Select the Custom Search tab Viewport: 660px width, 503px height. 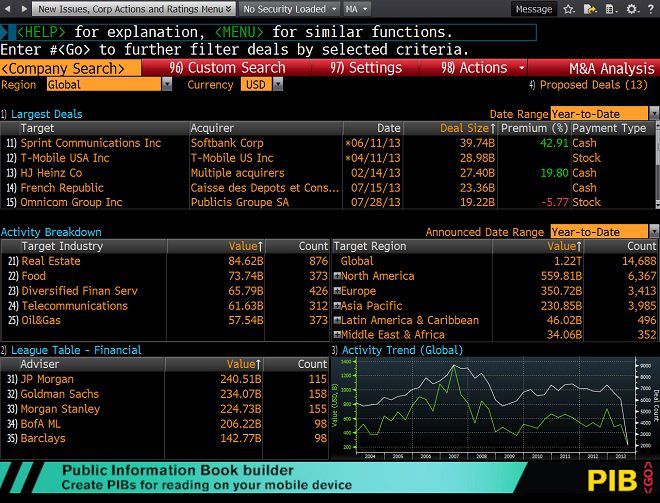tap(227, 68)
